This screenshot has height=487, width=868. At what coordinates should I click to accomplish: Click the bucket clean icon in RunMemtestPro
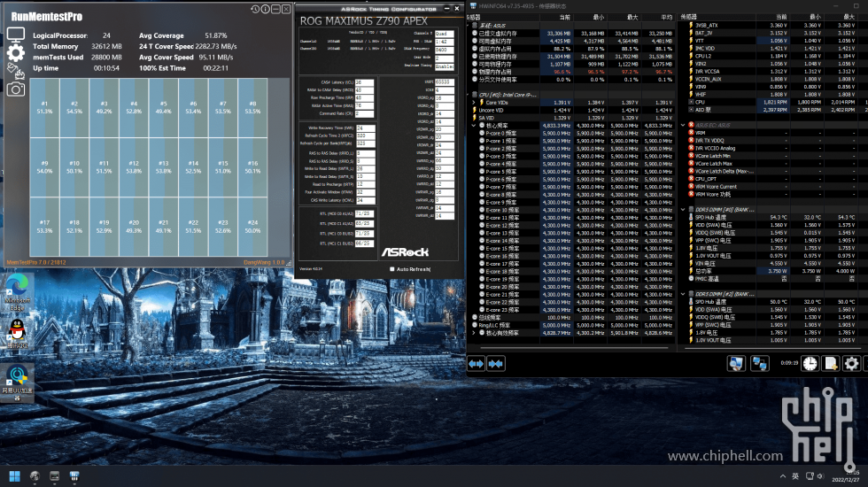coord(16,71)
